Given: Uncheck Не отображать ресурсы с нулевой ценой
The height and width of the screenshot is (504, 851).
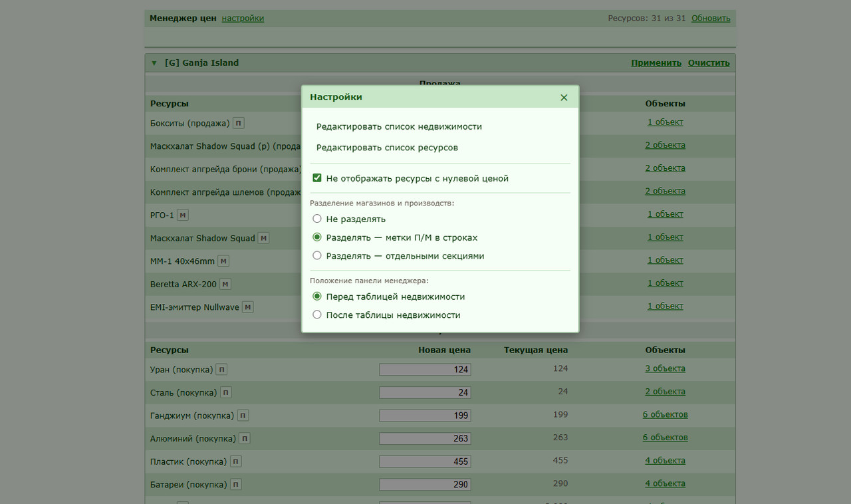Looking at the screenshot, I should (x=317, y=178).
